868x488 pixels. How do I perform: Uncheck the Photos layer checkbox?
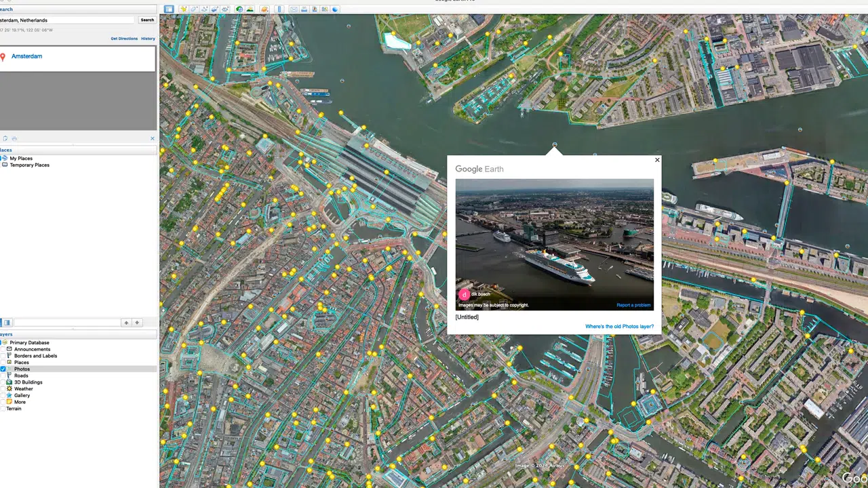coord(3,369)
